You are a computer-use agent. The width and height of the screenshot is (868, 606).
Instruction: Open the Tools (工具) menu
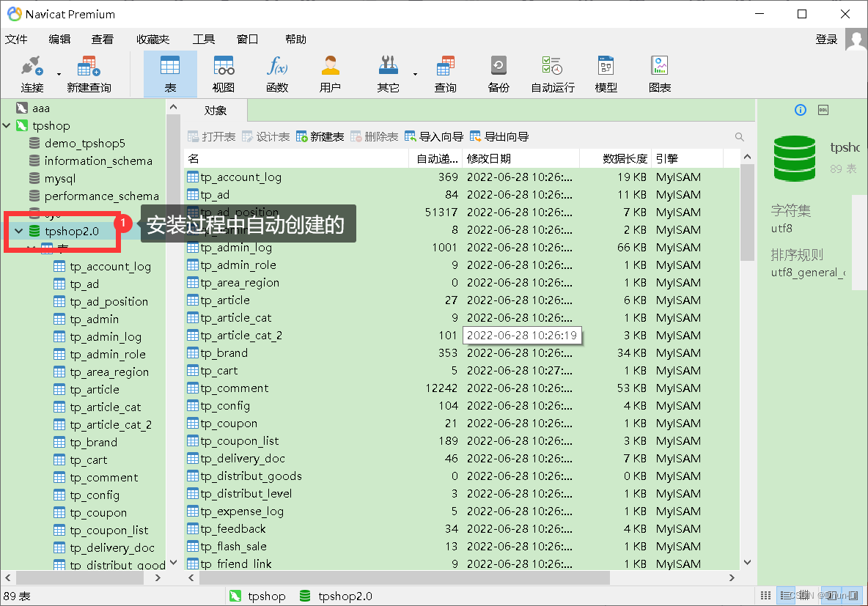click(x=203, y=40)
